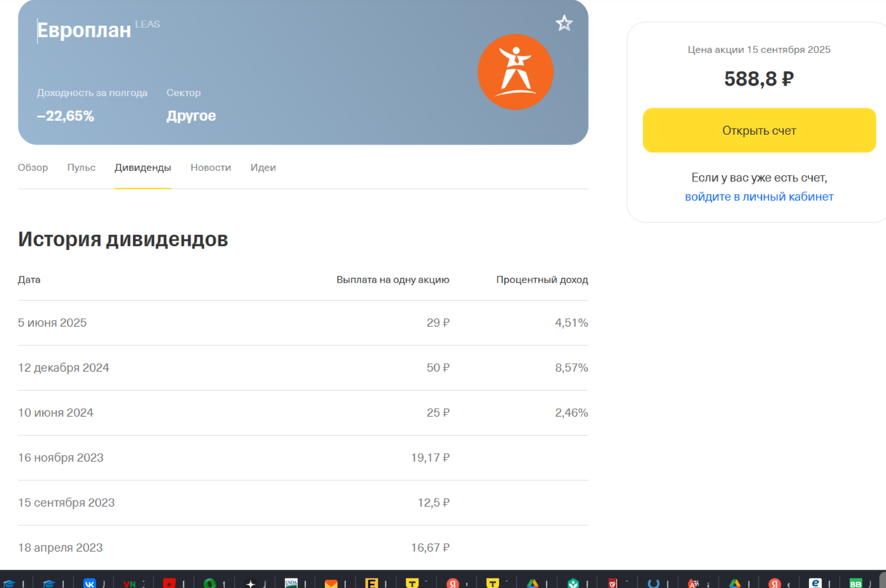
Task: Open the yellow E icon tab
Action: pyautogui.click(x=371, y=584)
